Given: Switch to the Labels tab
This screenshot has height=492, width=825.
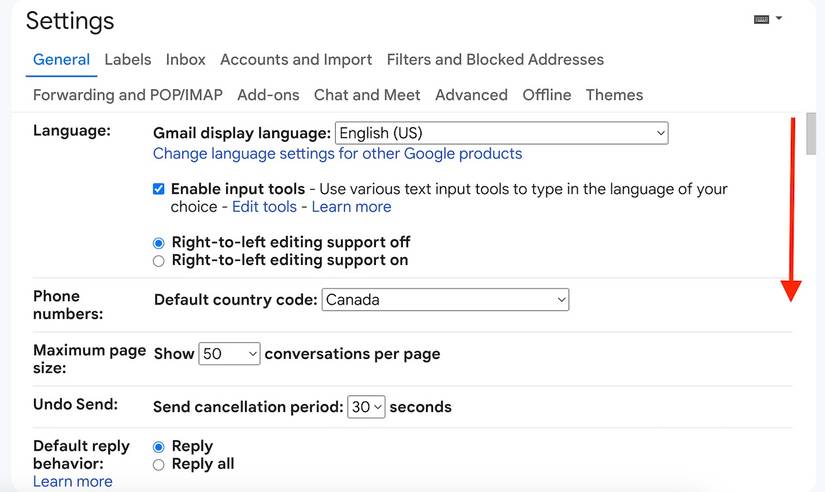Looking at the screenshot, I should pos(128,59).
